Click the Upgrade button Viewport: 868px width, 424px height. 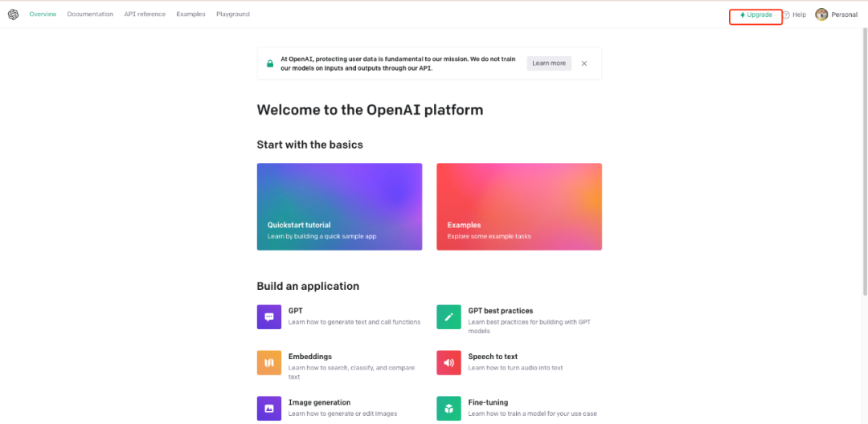click(x=755, y=15)
